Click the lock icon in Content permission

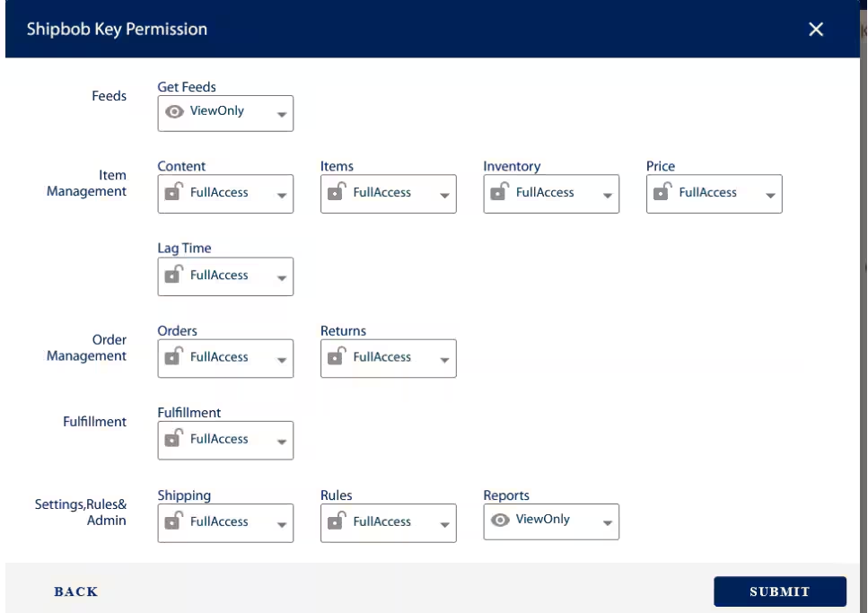(174, 193)
